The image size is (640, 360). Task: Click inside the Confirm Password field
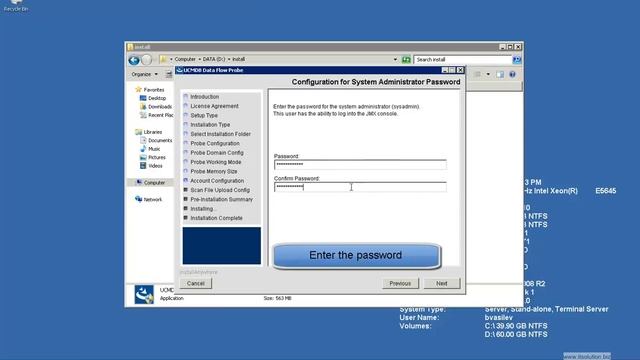(360, 187)
